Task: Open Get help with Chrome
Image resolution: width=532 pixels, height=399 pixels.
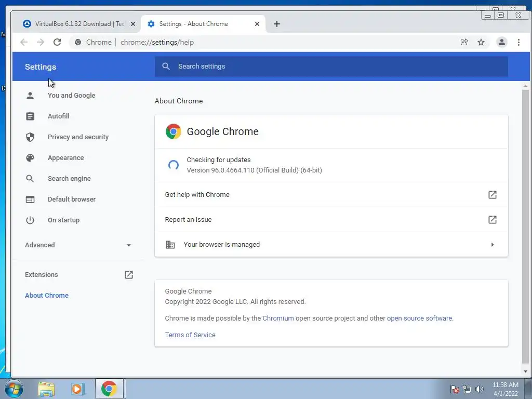Action: pyautogui.click(x=331, y=194)
